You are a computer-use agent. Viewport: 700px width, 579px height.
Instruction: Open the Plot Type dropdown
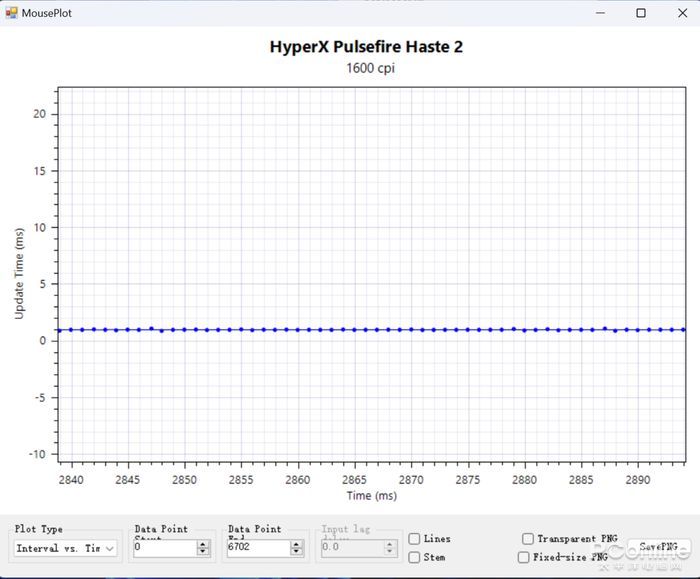tap(66, 548)
